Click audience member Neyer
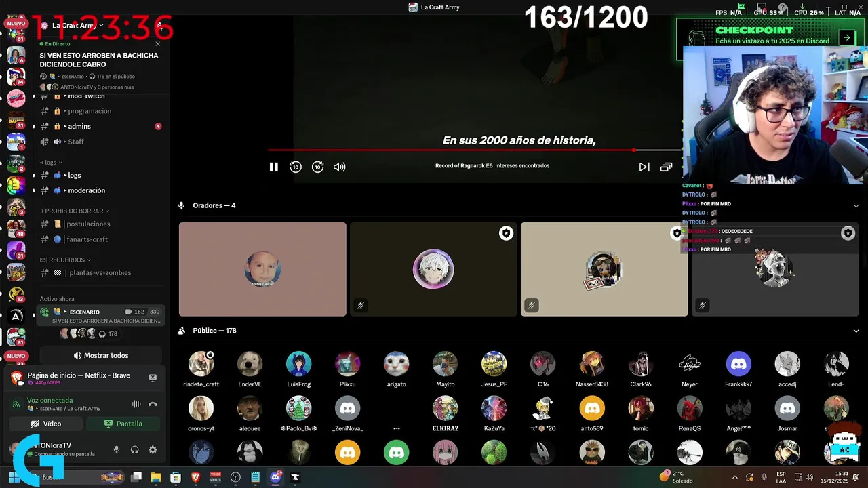Viewport: 868px width, 488px height. pyautogui.click(x=690, y=369)
